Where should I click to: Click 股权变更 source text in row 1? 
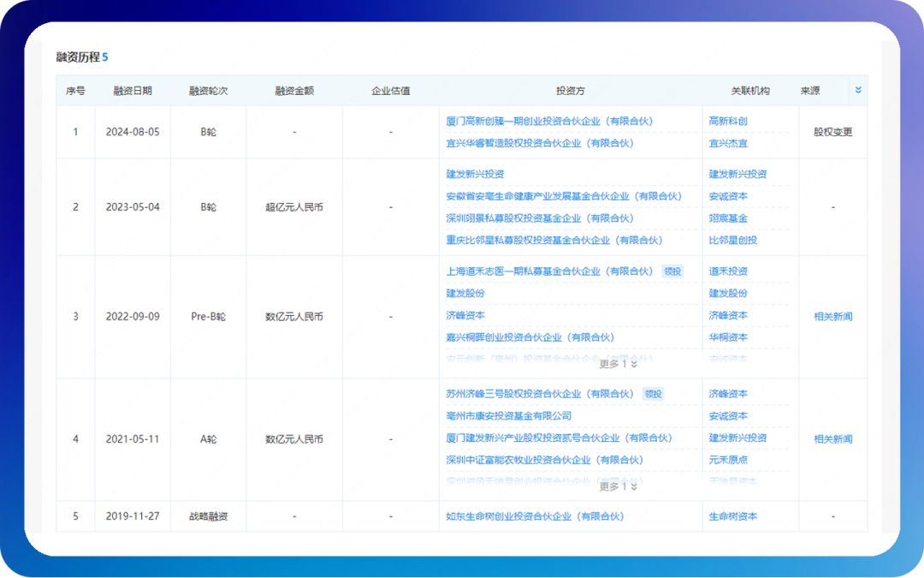tap(832, 132)
